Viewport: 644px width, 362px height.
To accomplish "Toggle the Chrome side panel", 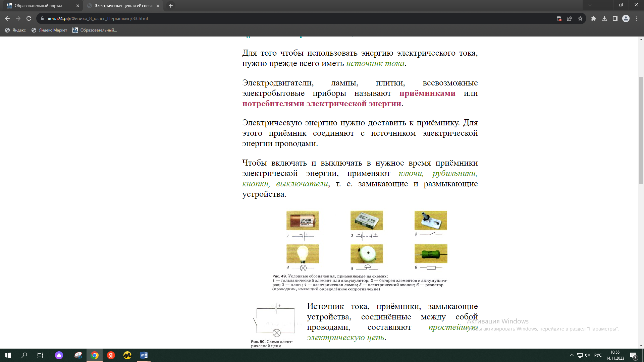I will coord(615,18).
